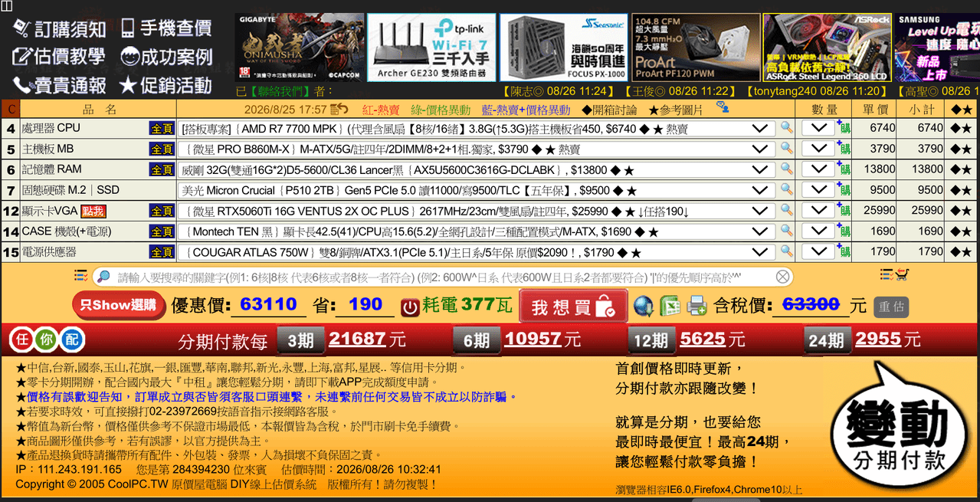Click the 重估 reset button
Image resolution: width=980 pixels, height=502 pixels.
coord(891,307)
